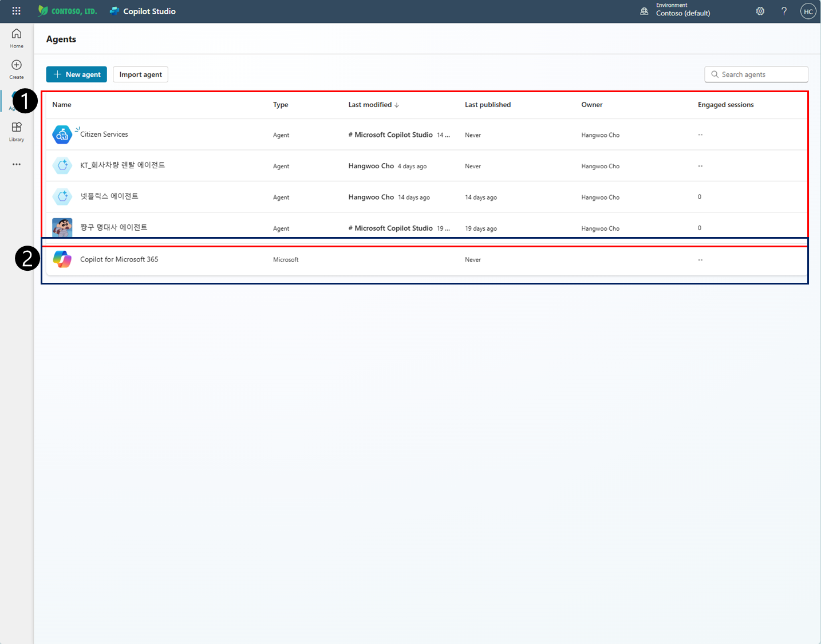Click 'Hangwoo Cho 14 days ago' modified cell
The height and width of the screenshot is (644, 821).
[389, 197]
